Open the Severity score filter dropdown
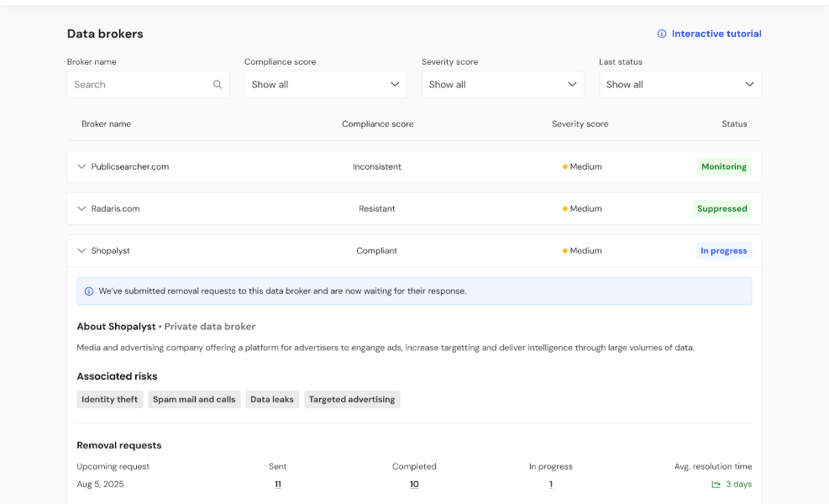The image size is (829, 504). [x=502, y=85]
